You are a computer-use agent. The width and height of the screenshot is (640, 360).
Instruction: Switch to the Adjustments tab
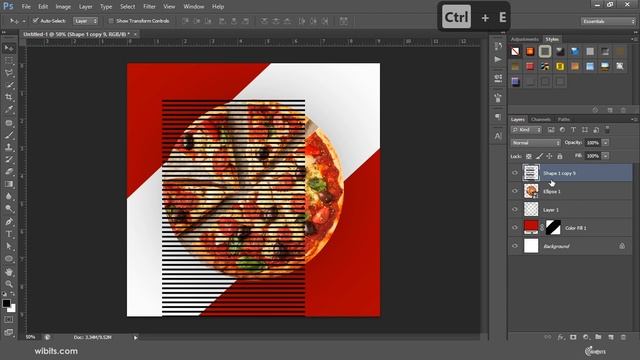[525, 39]
